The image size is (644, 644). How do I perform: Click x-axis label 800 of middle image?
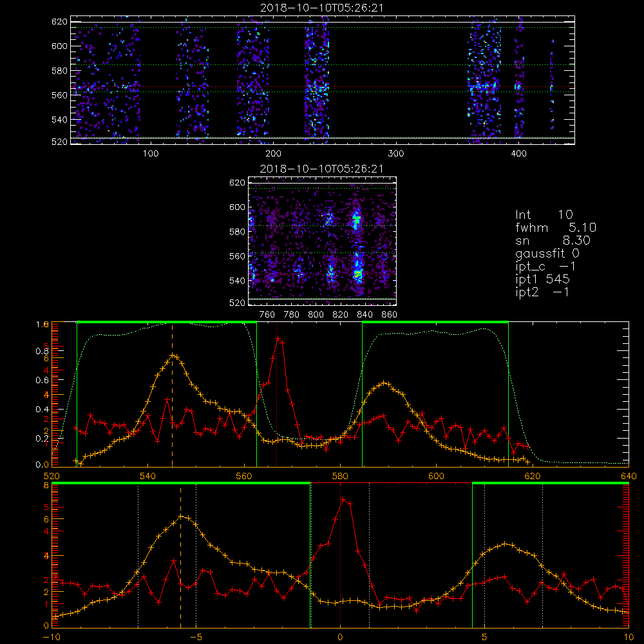[316, 315]
